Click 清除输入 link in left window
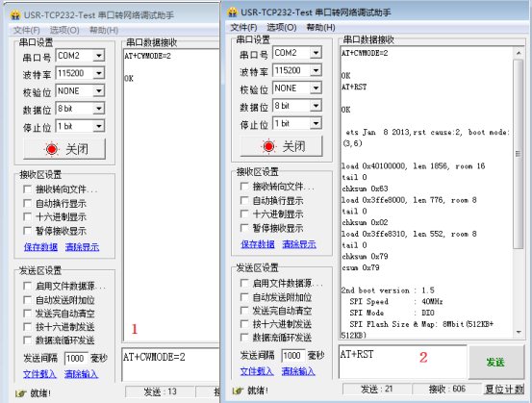The width and height of the screenshot is (532, 403). pos(81,374)
